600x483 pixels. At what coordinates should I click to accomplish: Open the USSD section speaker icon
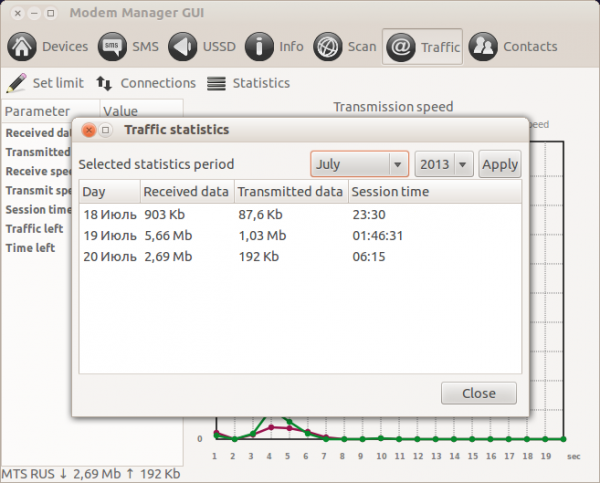coord(183,47)
